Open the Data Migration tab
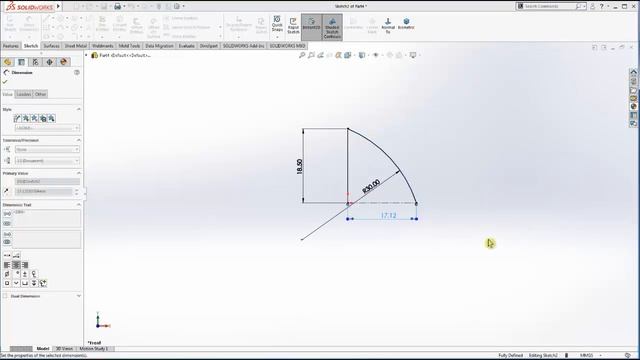The height and width of the screenshot is (360, 640). pyautogui.click(x=159, y=46)
